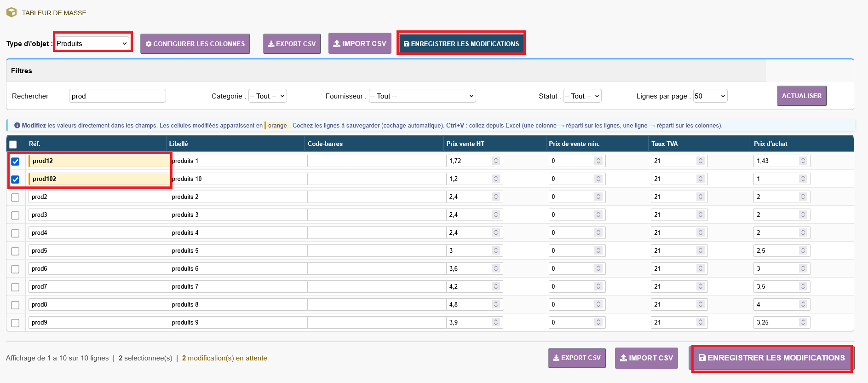Open the Type d'objet Produits dropdown
Viewport: 868px width, 383px height.
pyautogui.click(x=92, y=43)
